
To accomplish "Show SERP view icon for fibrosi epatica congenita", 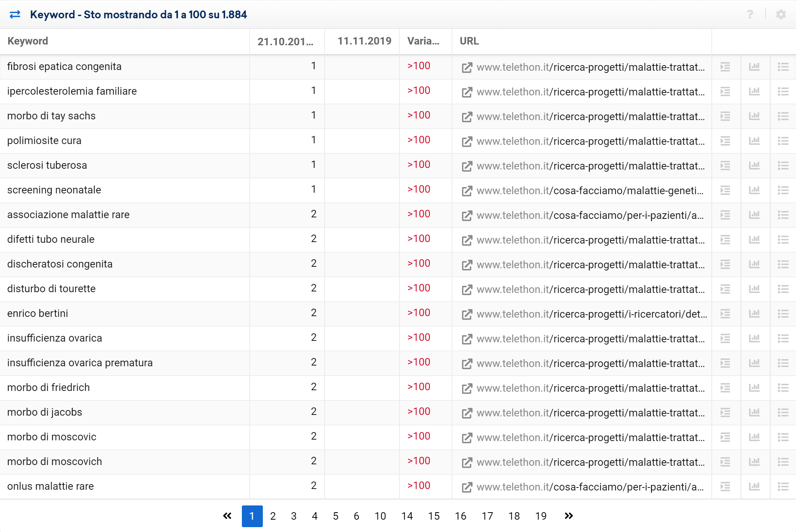I will pyautogui.click(x=725, y=67).
